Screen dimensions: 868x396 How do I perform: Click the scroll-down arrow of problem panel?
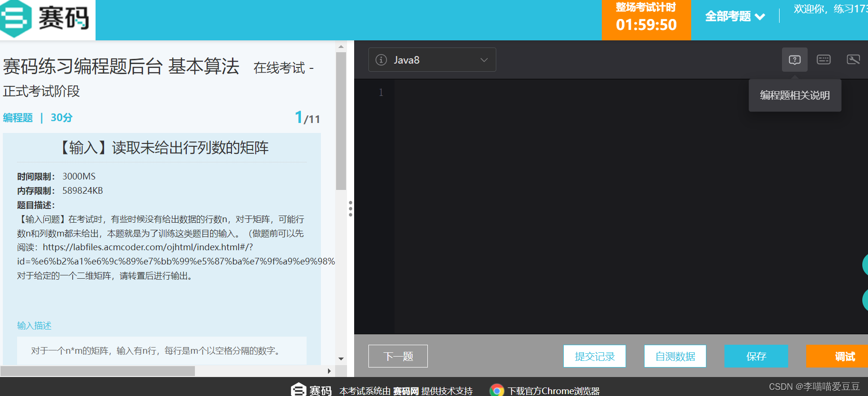341,359
